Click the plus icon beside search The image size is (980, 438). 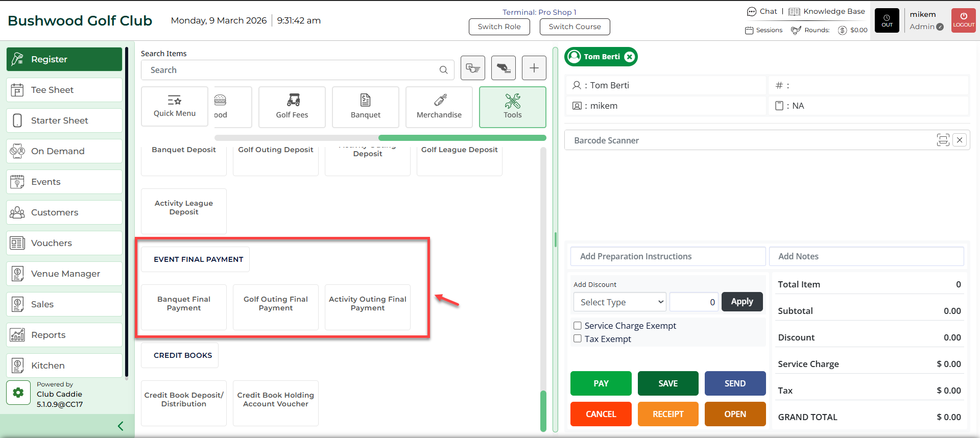tap(534, 68)
